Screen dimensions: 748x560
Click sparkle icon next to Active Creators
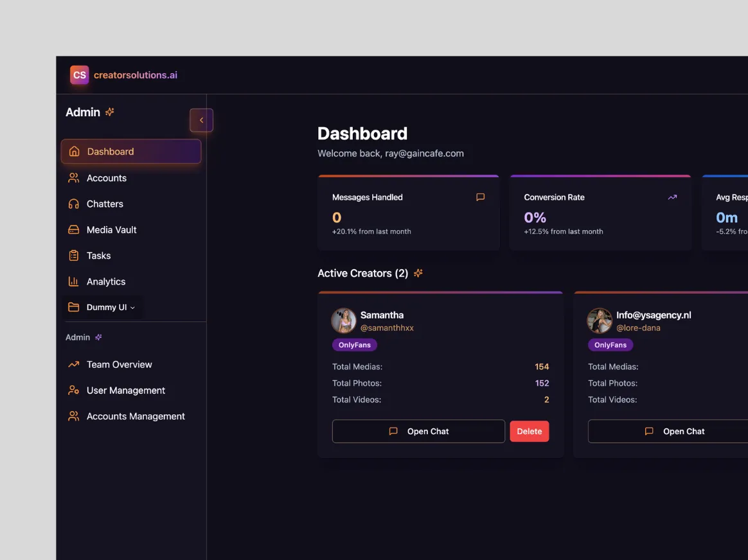pyautogui.click(x=418, y=273)
